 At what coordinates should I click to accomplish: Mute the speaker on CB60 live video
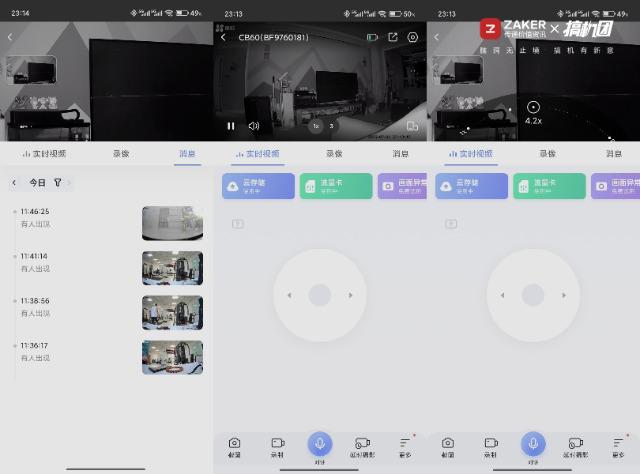(254, 126)
